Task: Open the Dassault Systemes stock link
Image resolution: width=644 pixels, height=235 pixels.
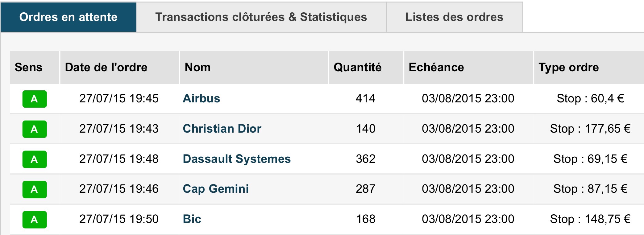Action: [x=237, y=159]
